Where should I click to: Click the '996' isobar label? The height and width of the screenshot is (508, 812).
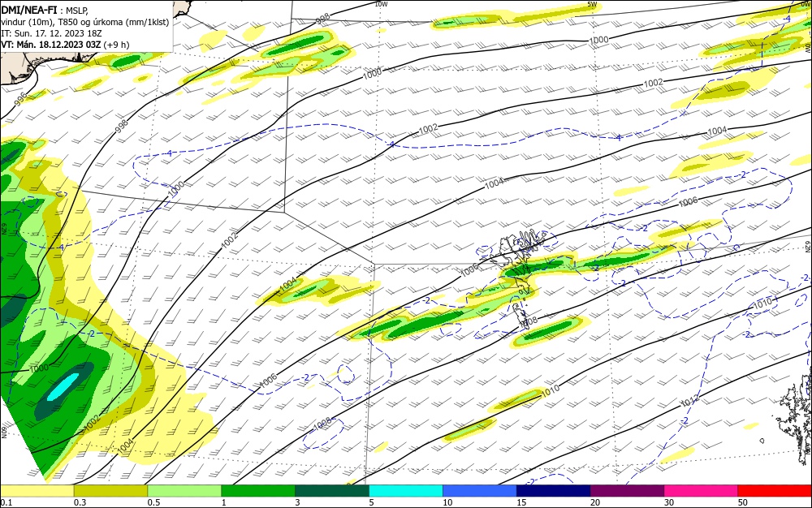pos(22,99)
